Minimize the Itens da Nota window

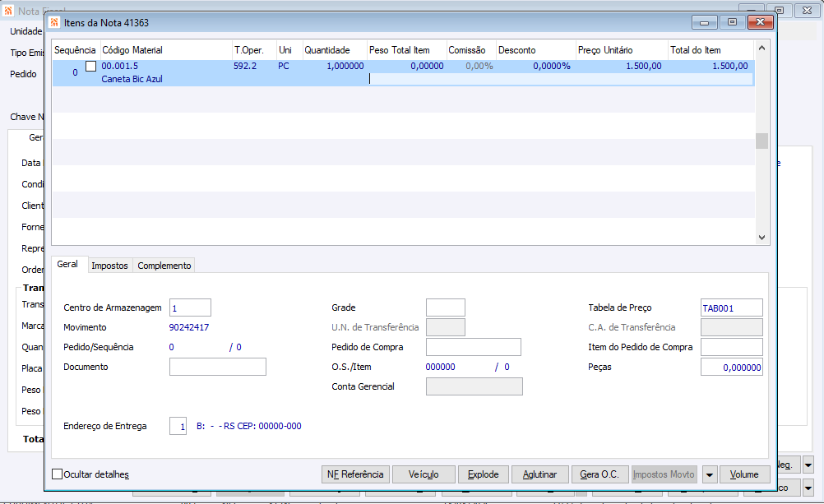(704, 22)
